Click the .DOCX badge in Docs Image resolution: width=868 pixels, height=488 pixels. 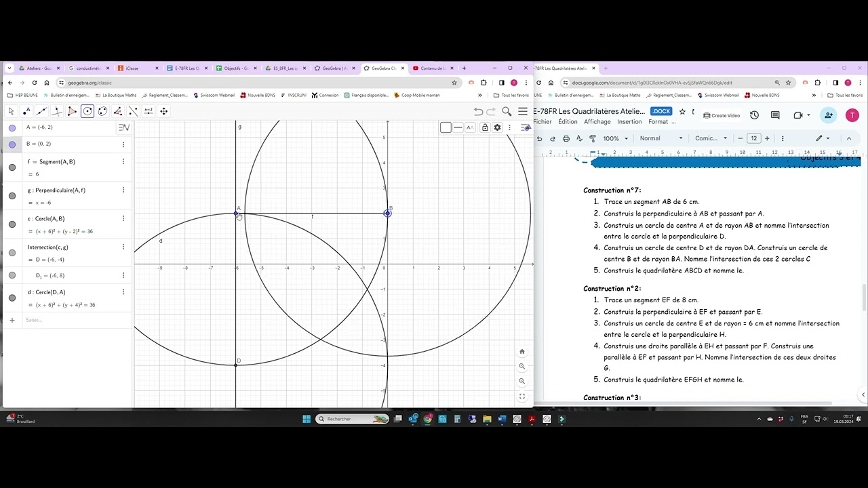[661, 111]
